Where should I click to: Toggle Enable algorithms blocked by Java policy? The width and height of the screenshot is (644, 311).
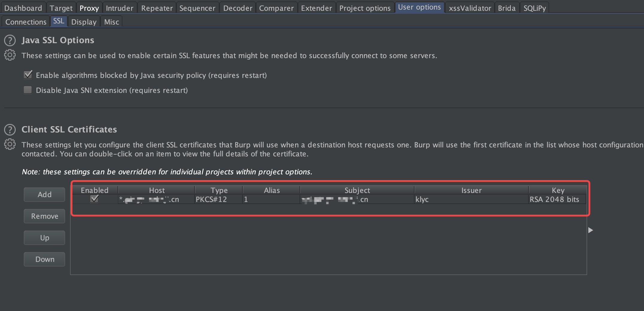[28, 75]
